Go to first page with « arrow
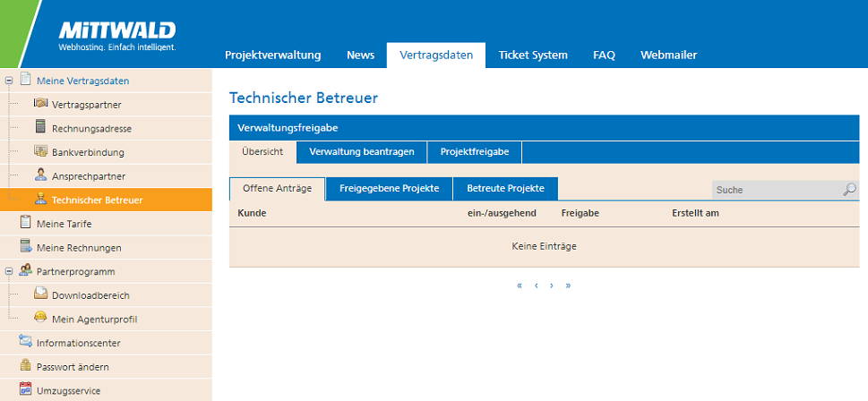 click(520, 286)
